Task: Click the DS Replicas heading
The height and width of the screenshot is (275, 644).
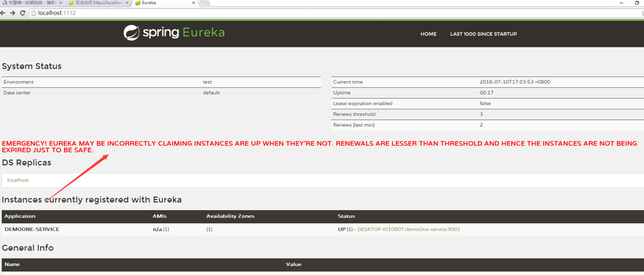Action: pyautogui.click(x=27, y=163)
